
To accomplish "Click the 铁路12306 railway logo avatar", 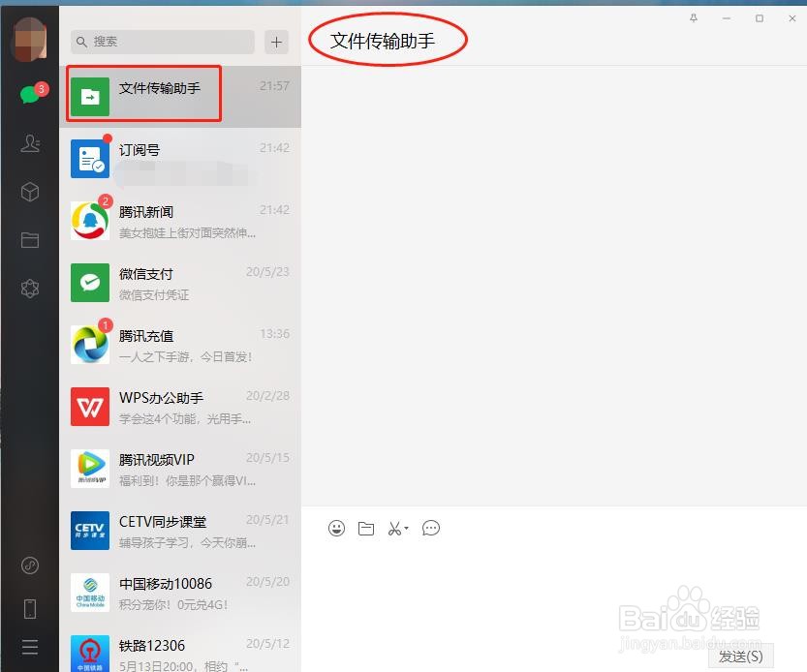I will pyautogui.click(x=90, y=654).
